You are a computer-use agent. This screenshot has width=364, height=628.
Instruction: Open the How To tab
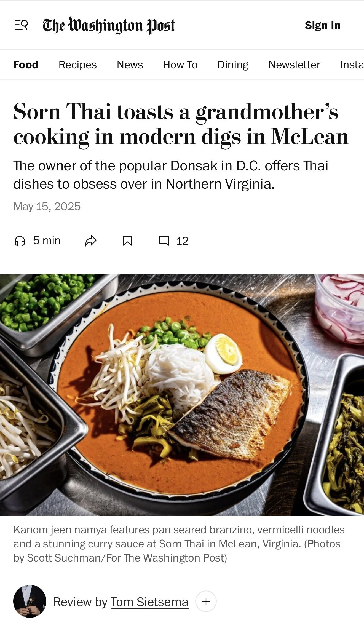(180, 65)
